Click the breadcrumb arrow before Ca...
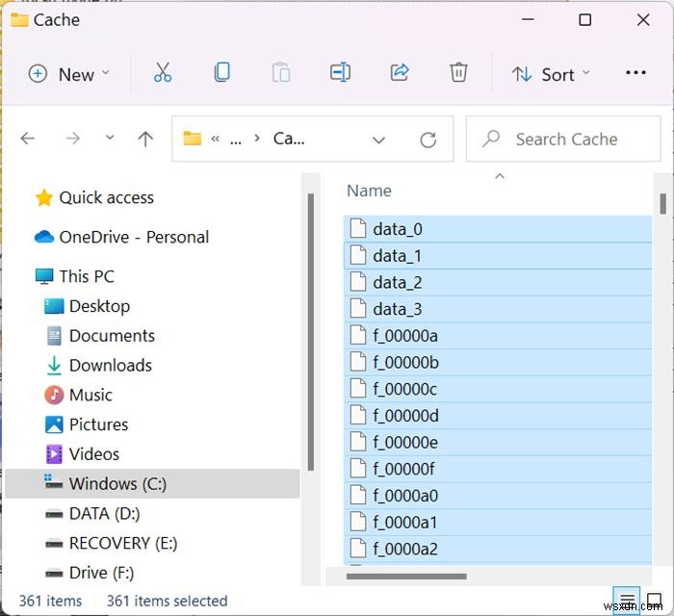 (x=257, y=138)
